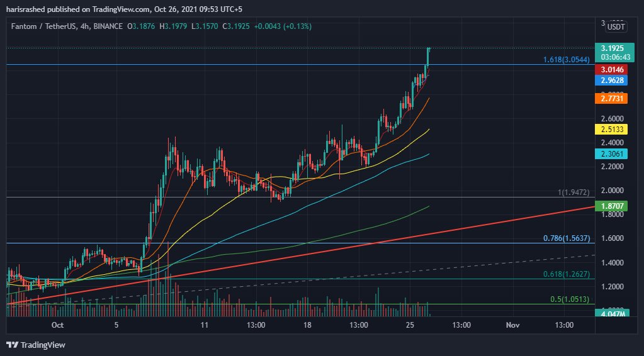Click the 4.047M volume label
The image size is (644, 356).
point(612,313)
